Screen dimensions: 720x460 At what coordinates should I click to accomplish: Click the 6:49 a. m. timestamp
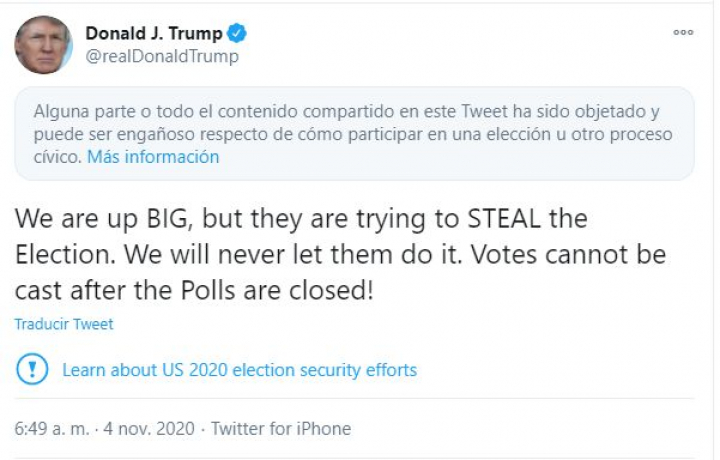point(49,429)
